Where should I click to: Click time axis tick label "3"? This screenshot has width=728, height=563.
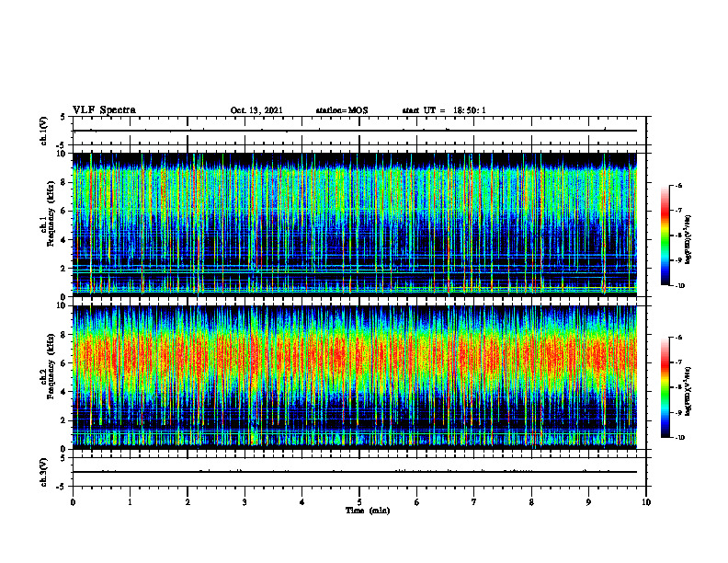pos(245,502)
